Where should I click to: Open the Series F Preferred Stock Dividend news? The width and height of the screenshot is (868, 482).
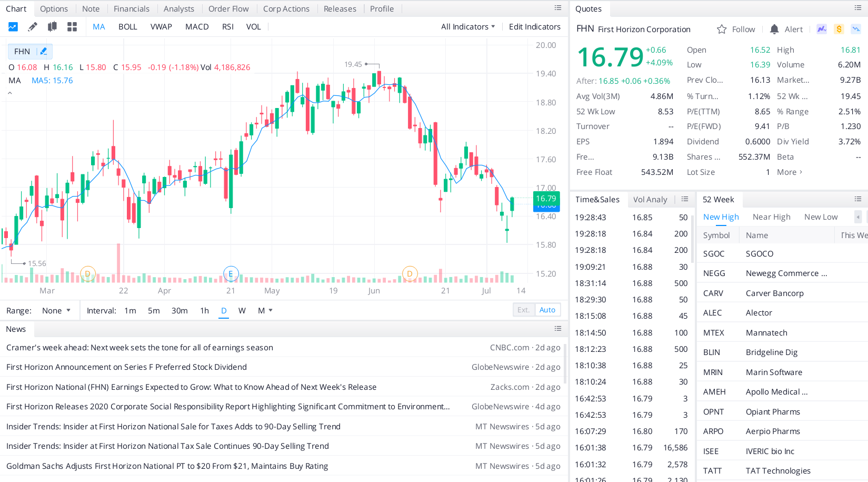point(126,367)
